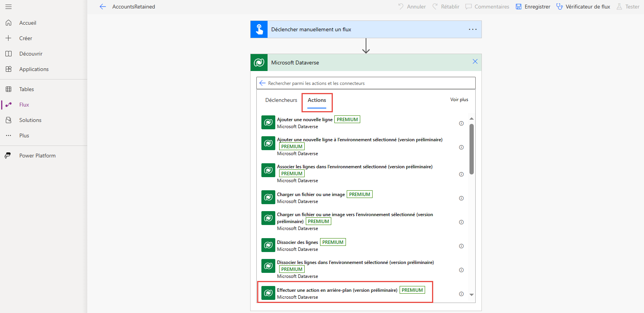Click the Tables grid icon
Screen dimensions: 644x313
coord(8,89)
